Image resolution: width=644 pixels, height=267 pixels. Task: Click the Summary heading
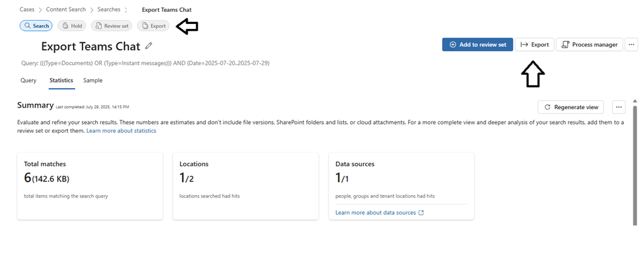tap(35, 105)
